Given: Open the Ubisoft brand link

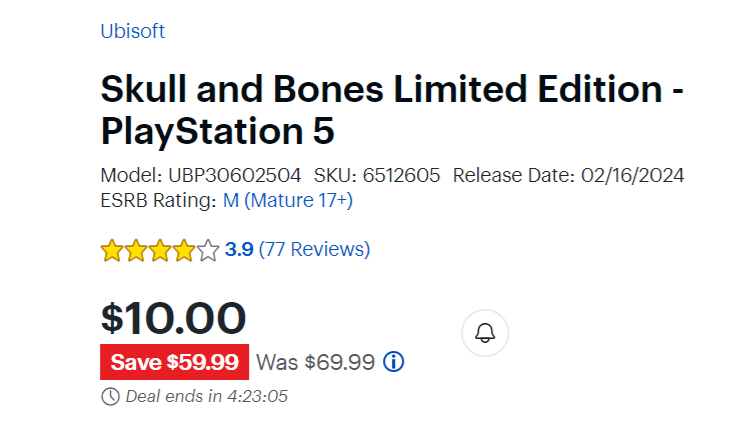Looking at the screenshot, I should click(132, 31).
